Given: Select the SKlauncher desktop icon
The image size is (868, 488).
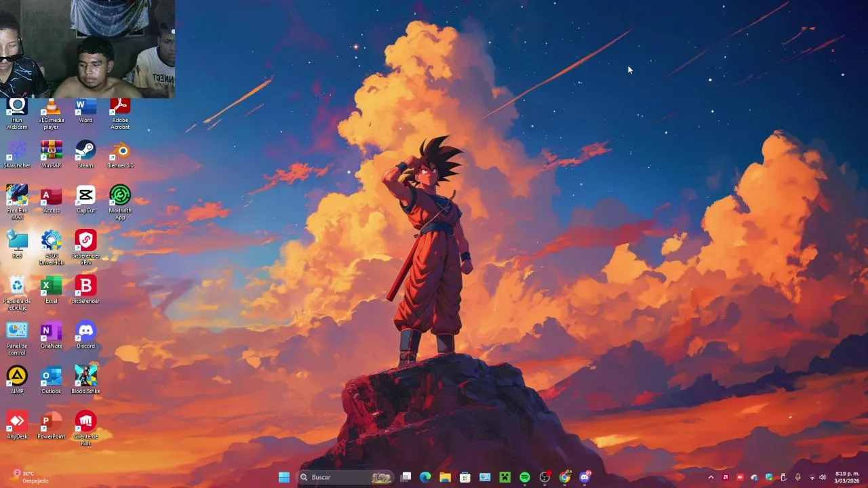Looking at the screenshot, I should point(17,155).
